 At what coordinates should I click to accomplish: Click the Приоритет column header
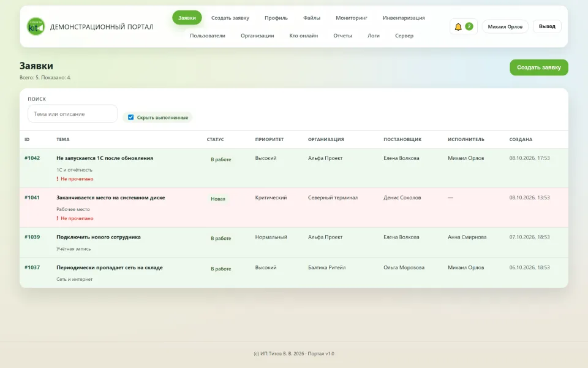[269, 139]
